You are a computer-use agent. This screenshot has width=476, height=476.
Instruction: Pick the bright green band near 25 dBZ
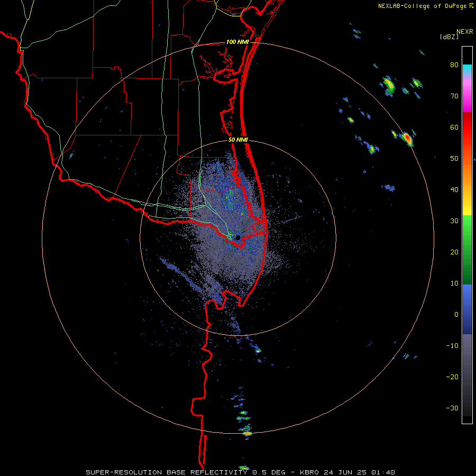click(467, 234)
